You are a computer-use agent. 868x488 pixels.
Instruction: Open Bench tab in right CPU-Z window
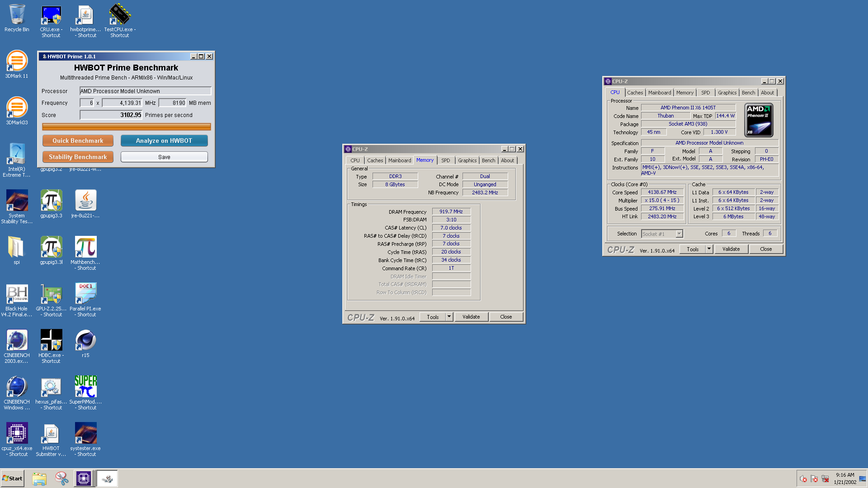tap(748, 93)
